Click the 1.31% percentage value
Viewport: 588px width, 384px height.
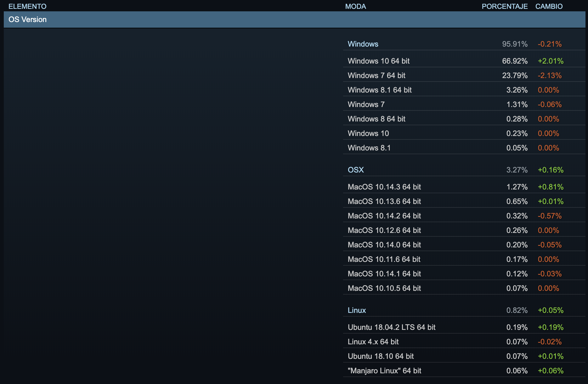pos(517,104)
